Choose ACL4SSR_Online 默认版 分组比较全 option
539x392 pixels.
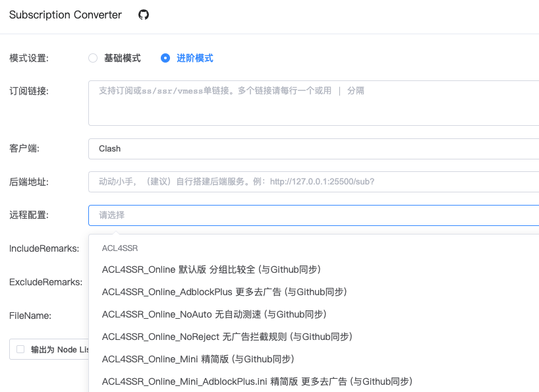[314, 269]
